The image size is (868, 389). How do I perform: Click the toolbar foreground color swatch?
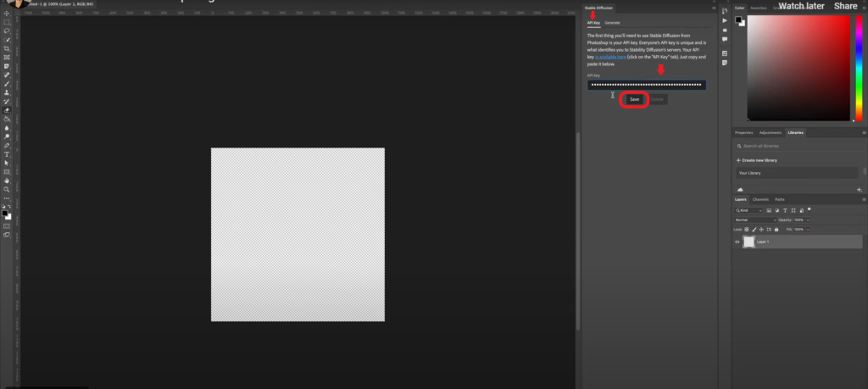click(x=5, y=213)
